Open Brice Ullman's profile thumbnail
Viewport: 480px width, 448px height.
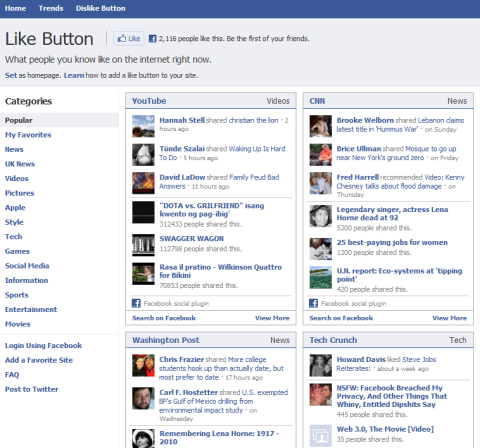tap(321, 155)
